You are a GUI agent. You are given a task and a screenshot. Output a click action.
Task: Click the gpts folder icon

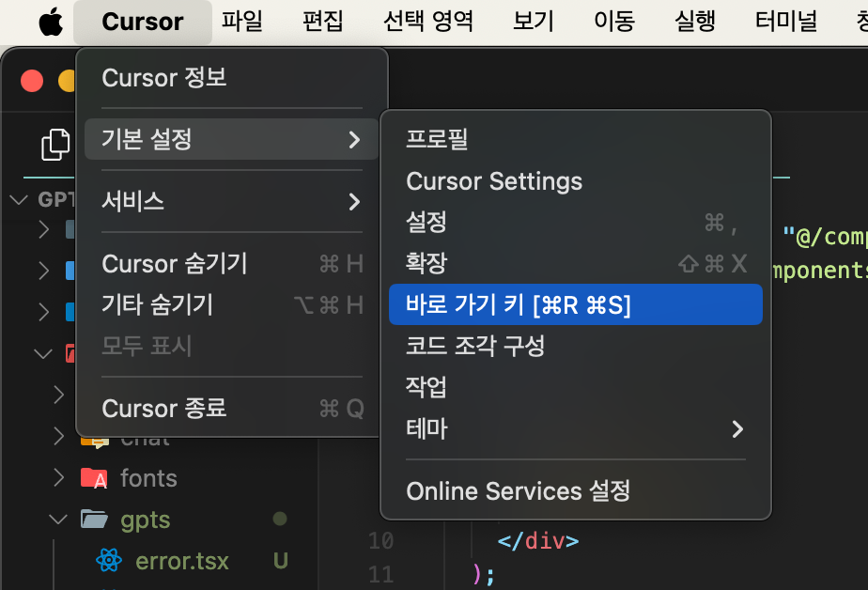click(94, 520)
